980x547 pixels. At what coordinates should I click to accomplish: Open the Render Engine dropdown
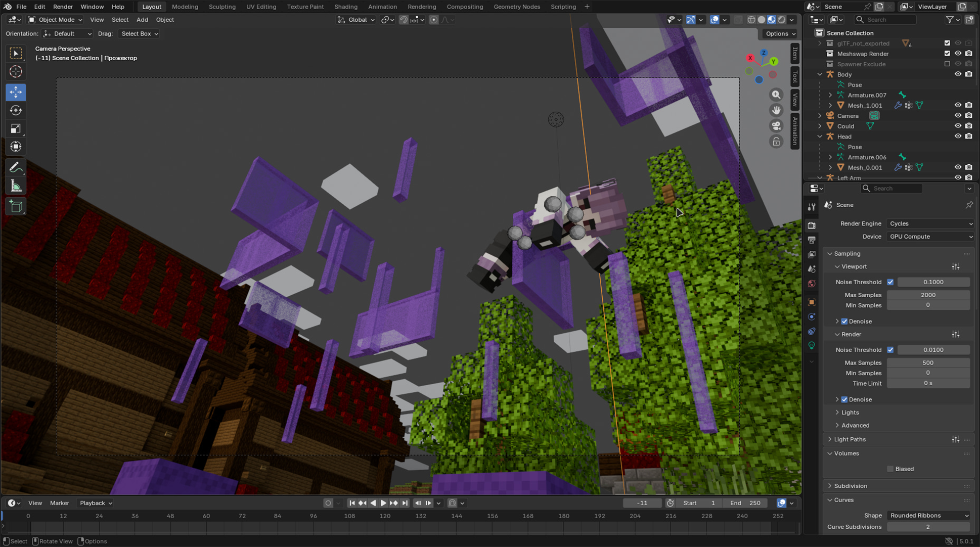coord(930,223)
